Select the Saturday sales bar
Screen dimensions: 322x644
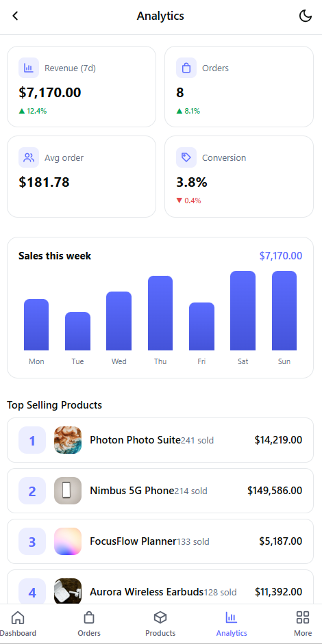point(243,311)
